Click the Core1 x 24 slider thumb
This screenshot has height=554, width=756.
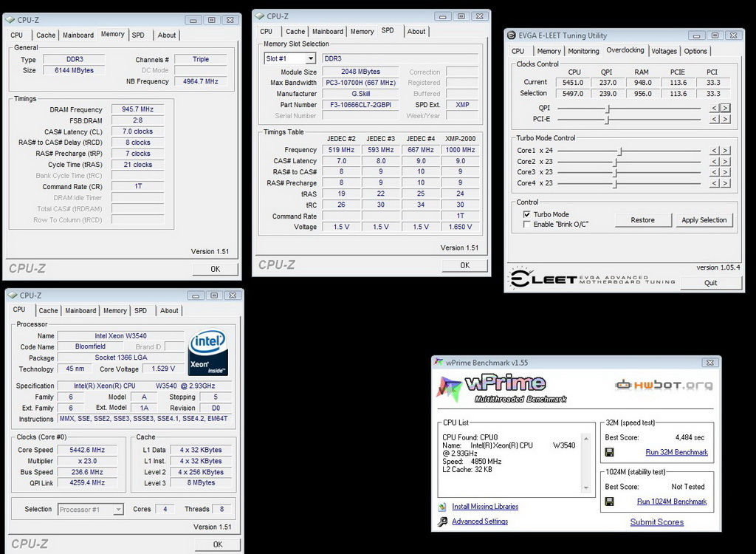620,151
